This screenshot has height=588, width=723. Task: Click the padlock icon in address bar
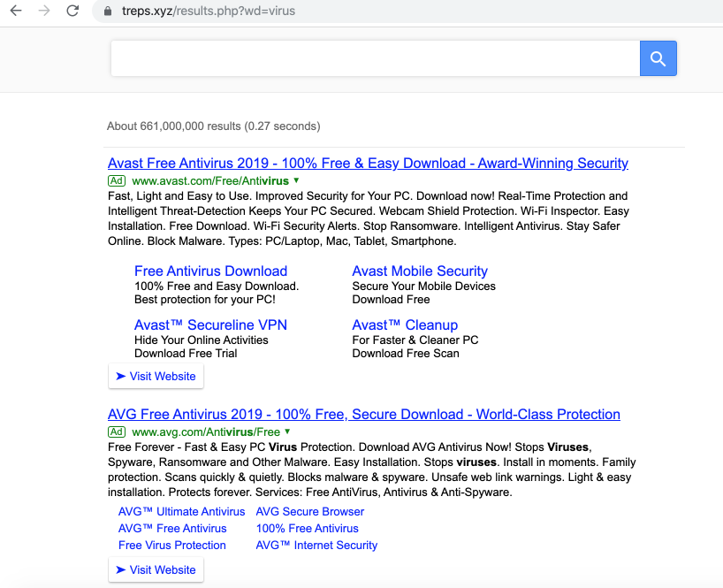pos(109,11)
